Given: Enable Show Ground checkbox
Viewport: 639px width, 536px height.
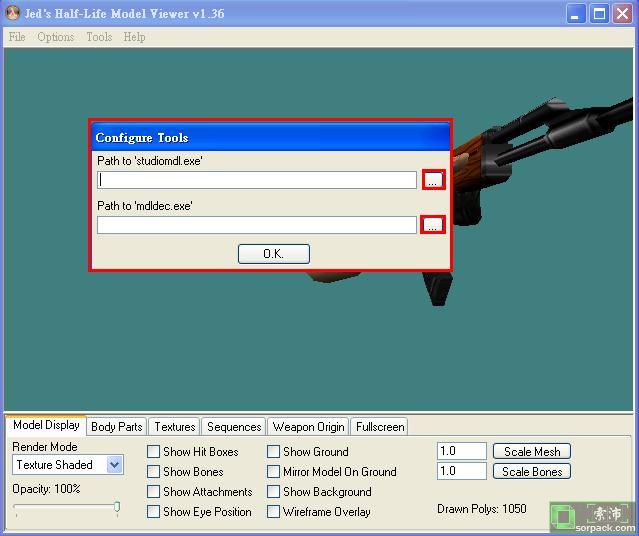Looking at the screenshot, I should pyautogui.click(x=273, y=452).
